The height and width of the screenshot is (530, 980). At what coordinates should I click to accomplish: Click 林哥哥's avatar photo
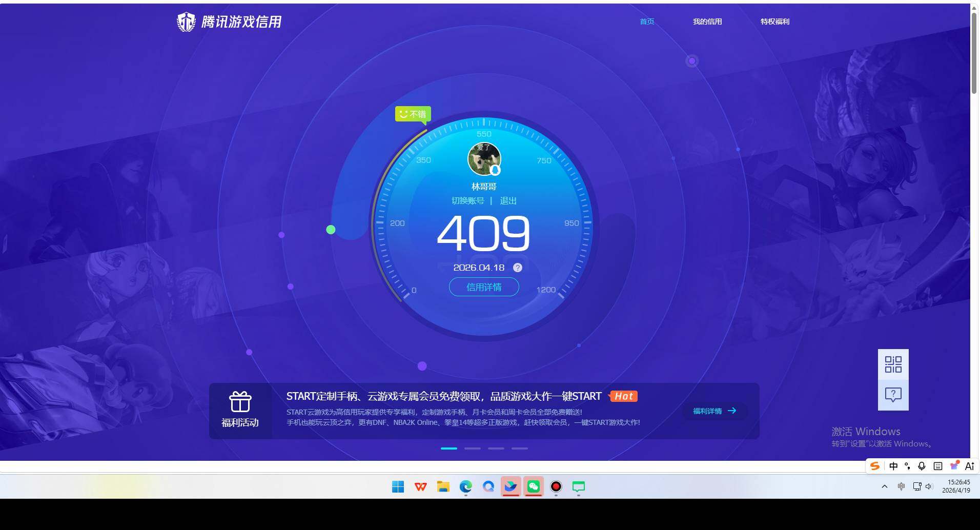483,158
